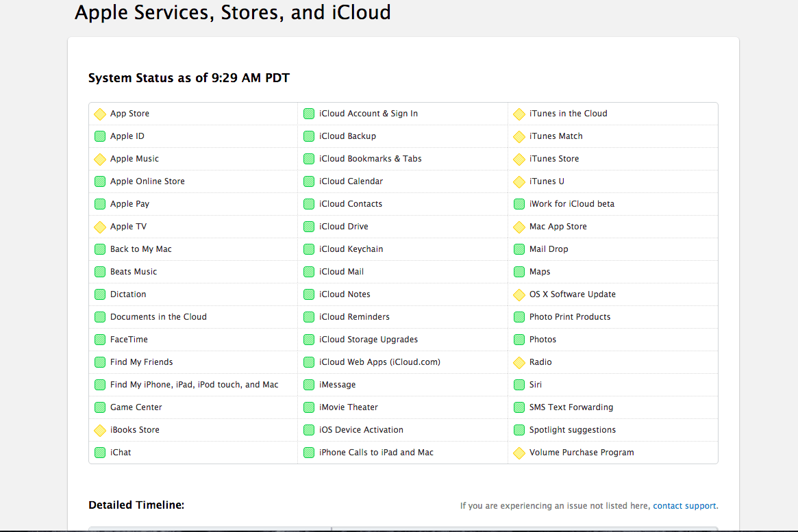Image resolution: width=798 pixels, height=532 pixels.
Task: Click the green status icon for Apple Pay
Action: 100,204
